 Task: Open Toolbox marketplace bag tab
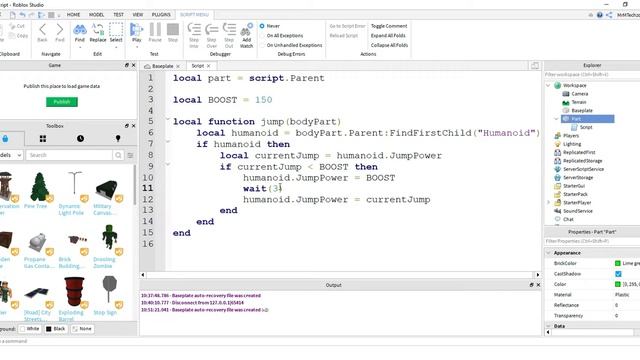[x=5, y=139]
